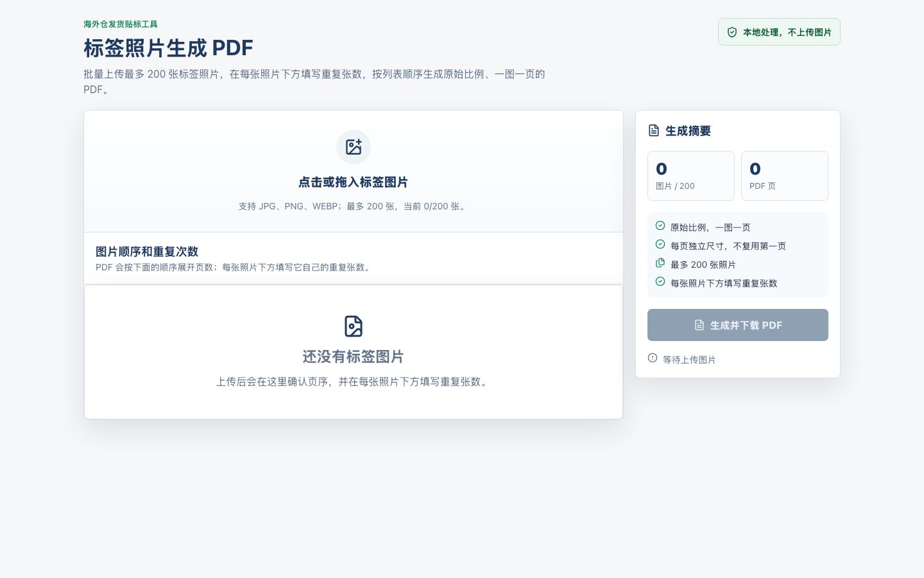
Task: Click 生成并下载 PDF button
Action: [x=738, y=325]
